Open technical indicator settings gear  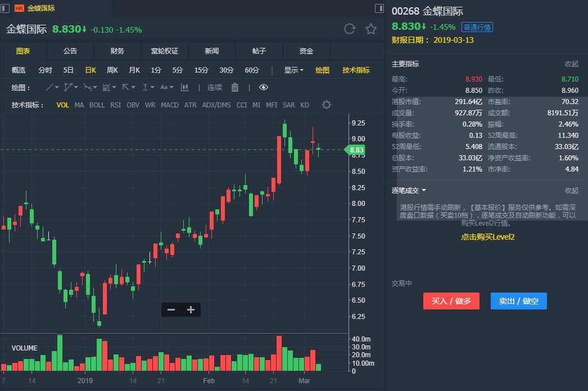pos(327,105)
